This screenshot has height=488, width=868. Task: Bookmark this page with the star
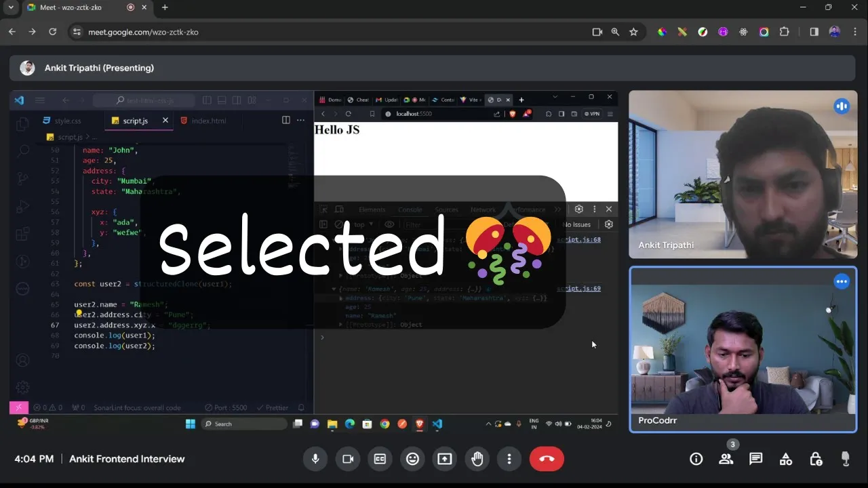633,32
